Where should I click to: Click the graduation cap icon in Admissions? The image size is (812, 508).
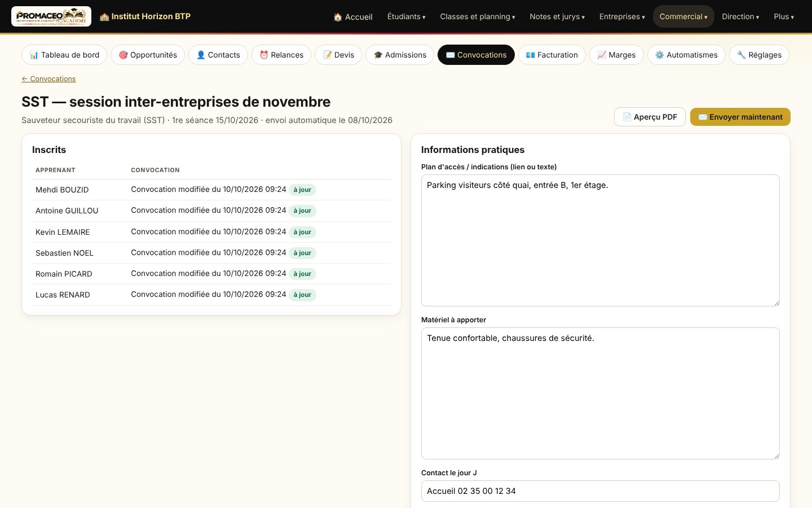[x=378, y=55]
